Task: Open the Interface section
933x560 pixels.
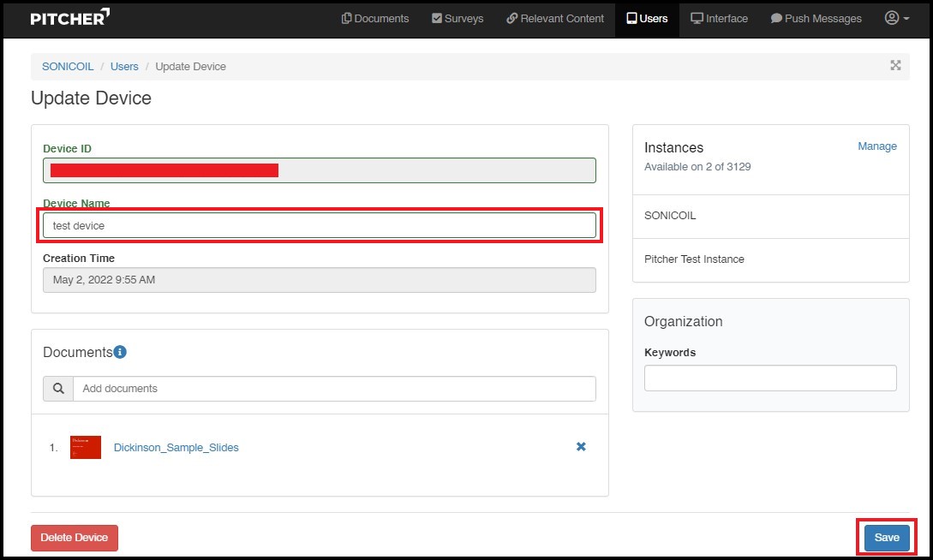Action: click(719, 19)
